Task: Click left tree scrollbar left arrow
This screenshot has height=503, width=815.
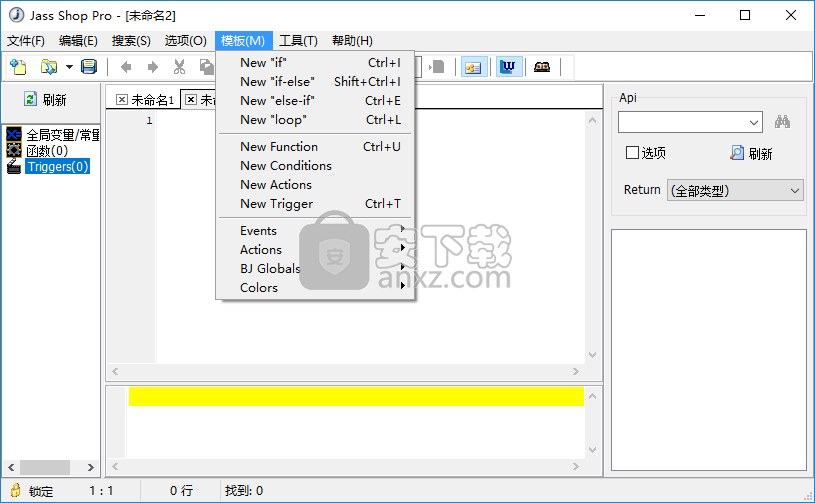Action: (x=11, y=467)
